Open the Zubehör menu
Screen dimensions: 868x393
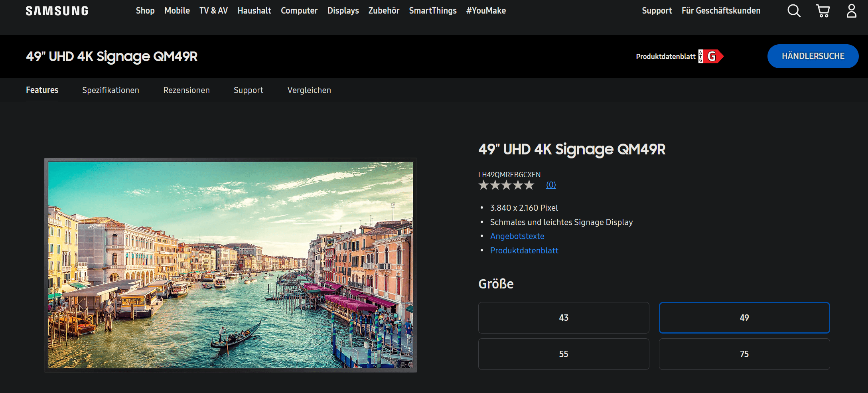click(384, 11)
